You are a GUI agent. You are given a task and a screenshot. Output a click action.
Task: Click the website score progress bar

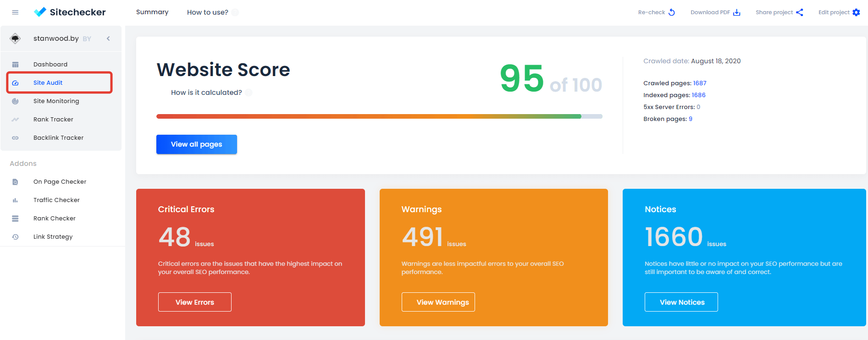379,116
